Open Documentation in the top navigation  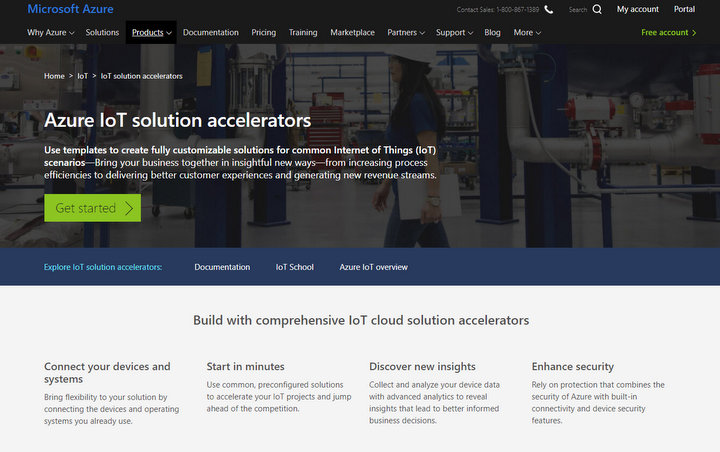coord(211,33)
